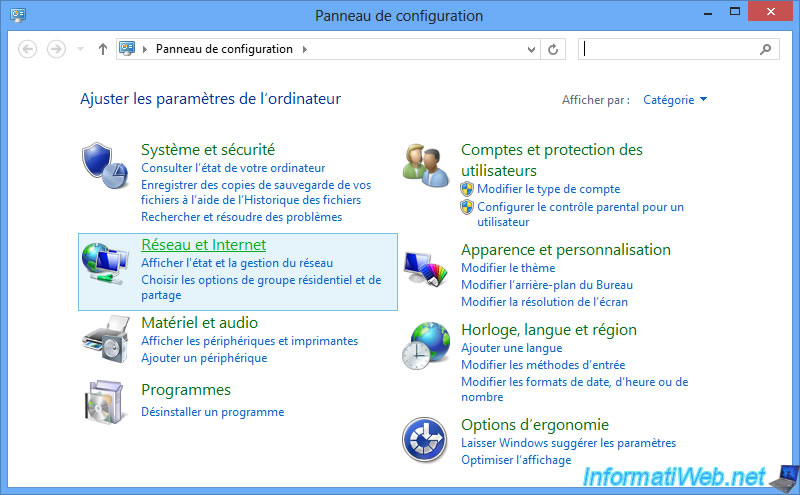Image resolution: width=800 pixels, height=495 pixels.
Task: Click the Control Panel icon in address bar
Action: pos(127,48)
